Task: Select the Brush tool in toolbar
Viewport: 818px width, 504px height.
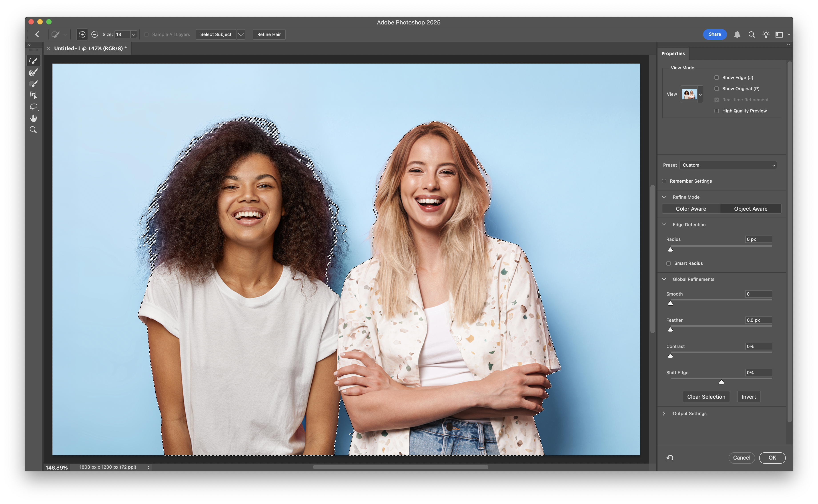Action: click(x=33, y=84)
